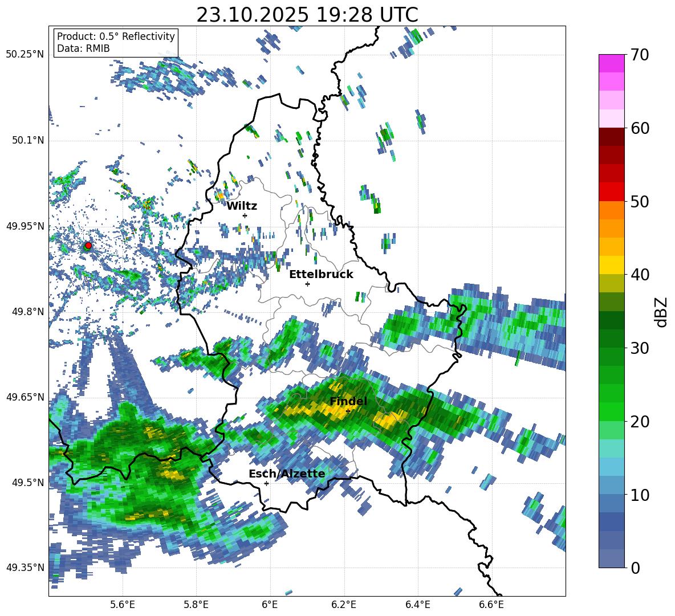Click the 49.95°N latitude tick label
This screenshot has height=616, width=675.
[25, 226]
